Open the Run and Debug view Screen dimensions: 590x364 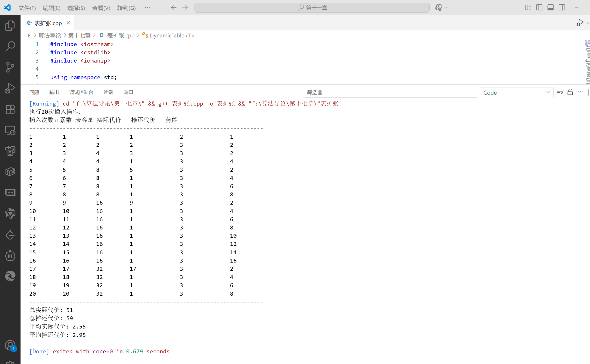10,88
